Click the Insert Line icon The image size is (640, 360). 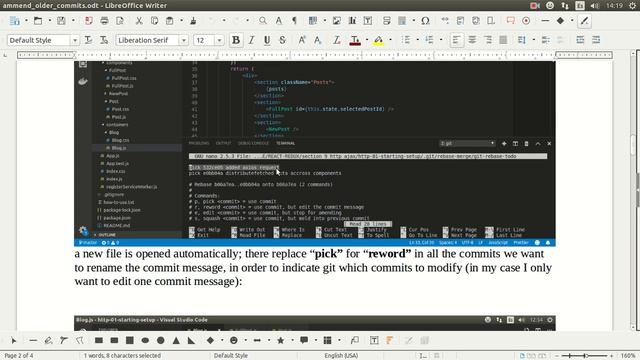[x=545, y=21]
